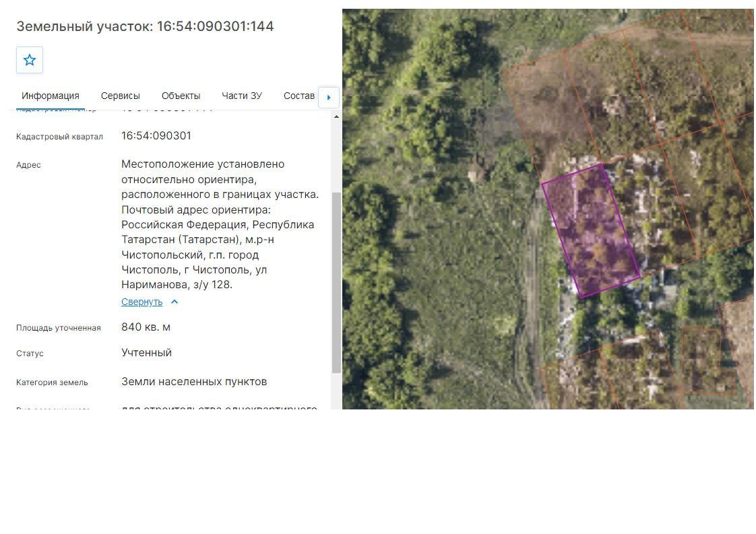Open the Состав tab
This screenshot has height=534, width=756.
point(299,96)
